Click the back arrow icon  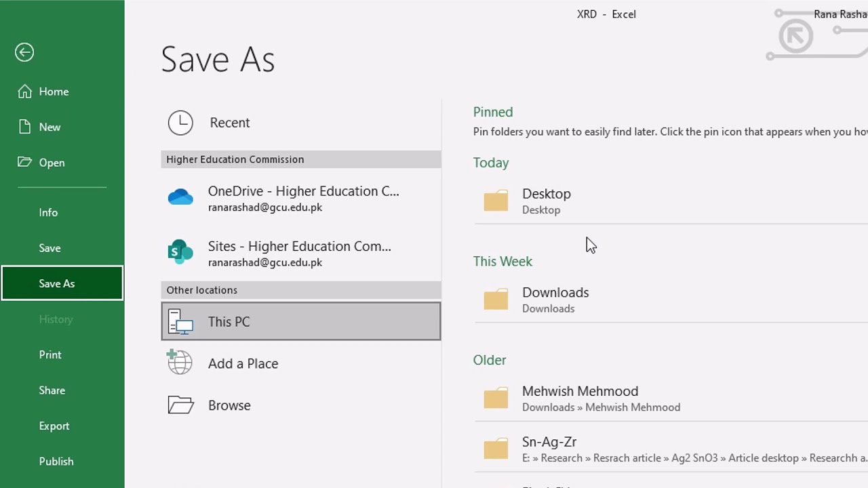[24, 52]
